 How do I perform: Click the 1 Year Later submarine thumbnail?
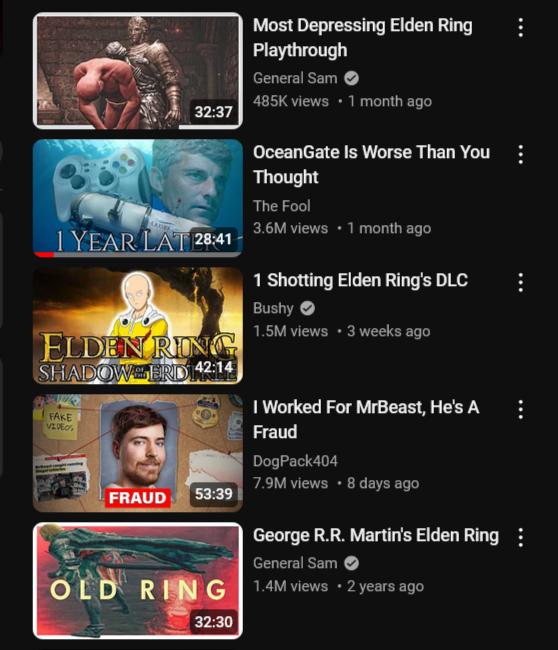[x=138, y=198]
